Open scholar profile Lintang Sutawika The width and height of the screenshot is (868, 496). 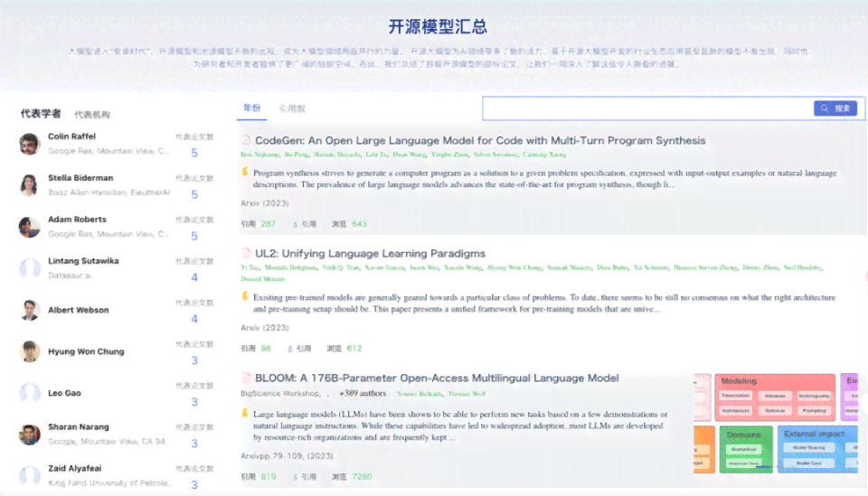coord(83,260)
